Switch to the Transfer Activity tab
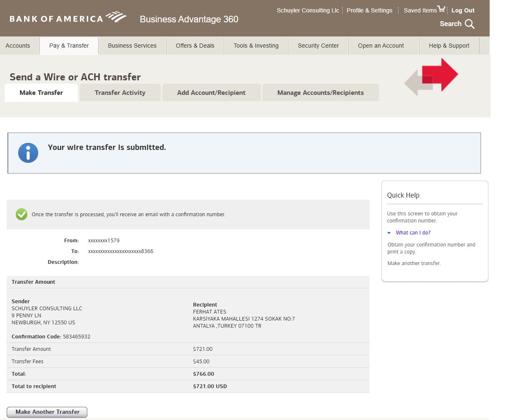The height and width of the screenshot is (420, 529). [120, 93]
